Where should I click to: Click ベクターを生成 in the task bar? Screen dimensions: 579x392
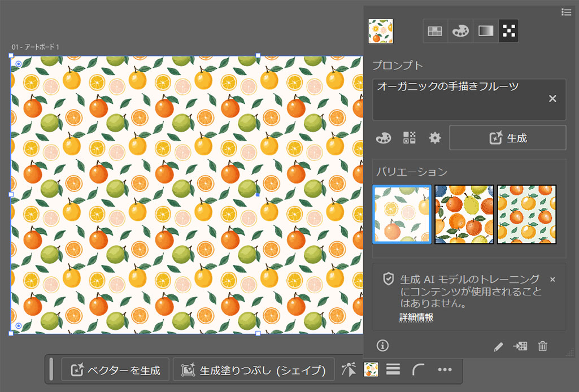(x=116, y=371)
